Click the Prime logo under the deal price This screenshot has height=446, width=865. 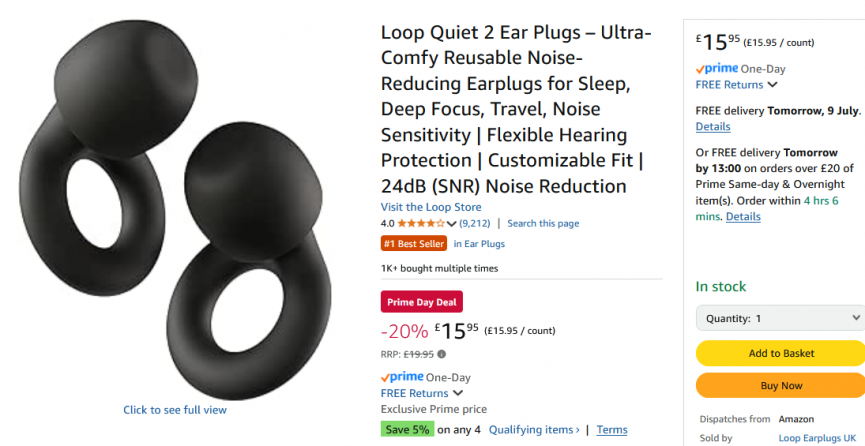click(402, 378)
